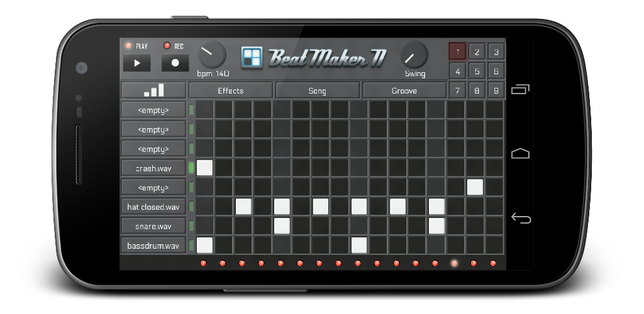Toggle the mute indicator for snare.wav
644x314 pixels.
tap(191, 226)
